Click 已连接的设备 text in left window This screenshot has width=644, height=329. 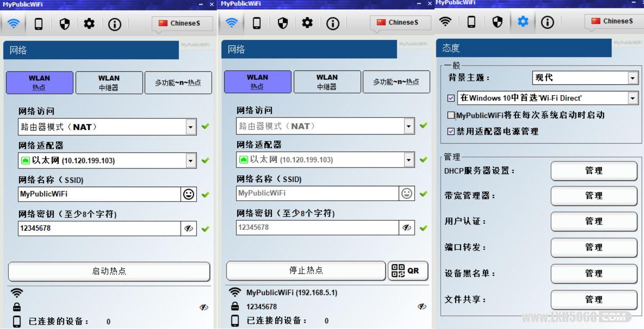(59, 322)
